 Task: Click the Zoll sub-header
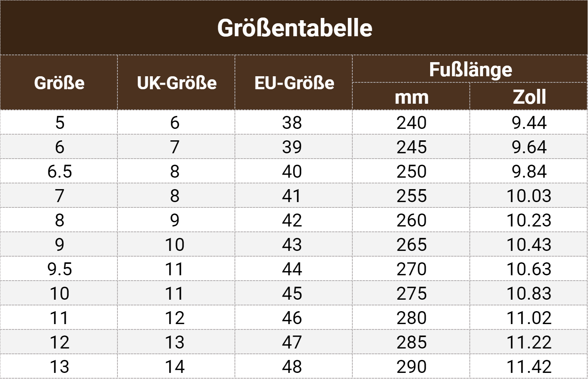[529, 97]
